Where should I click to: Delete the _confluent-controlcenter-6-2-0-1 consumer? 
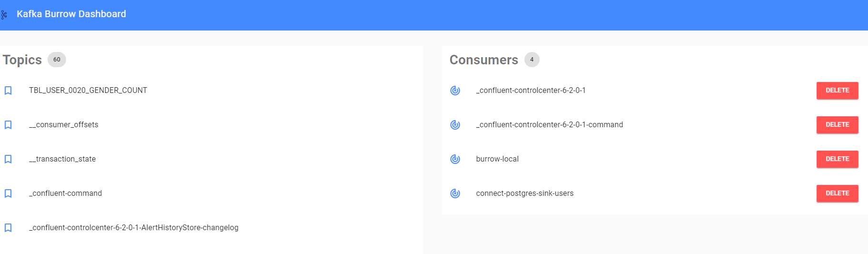837,91
